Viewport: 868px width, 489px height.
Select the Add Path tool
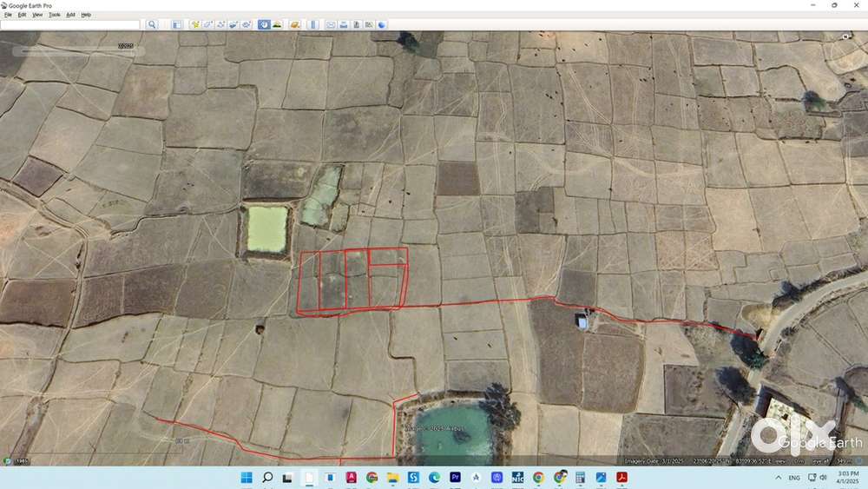[x=221, y=25]
